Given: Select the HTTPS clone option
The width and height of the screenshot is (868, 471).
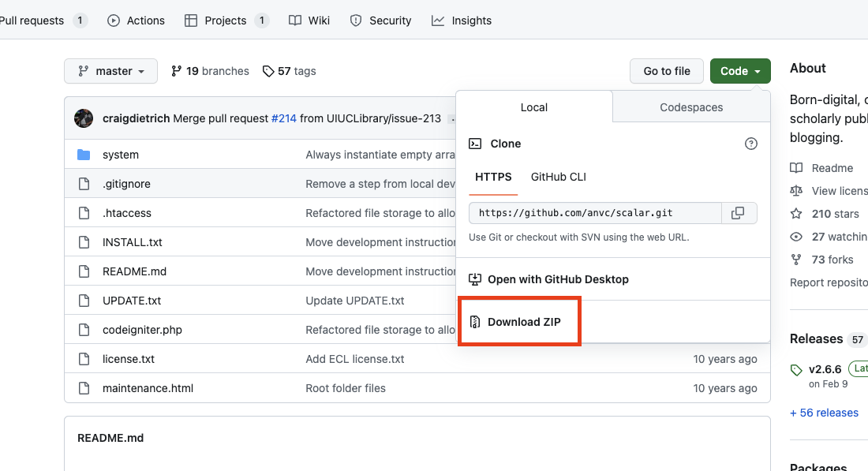Looking at the screenshot, I should pyautogui.click(x=493, y=177).
